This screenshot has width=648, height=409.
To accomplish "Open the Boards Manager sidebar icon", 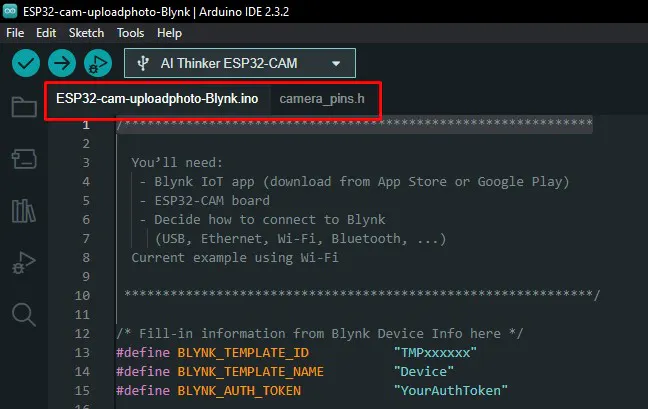I will 24,159.
